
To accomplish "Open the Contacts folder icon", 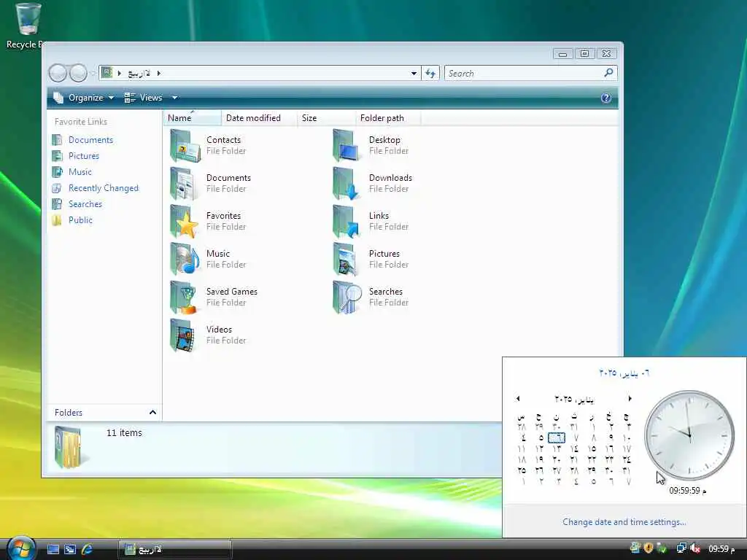I will [185, 146].
